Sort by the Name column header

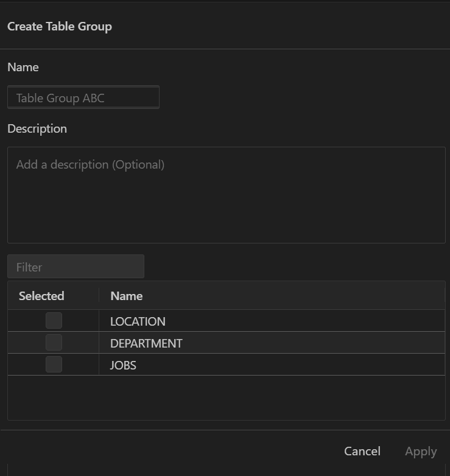tap(126, 296)
